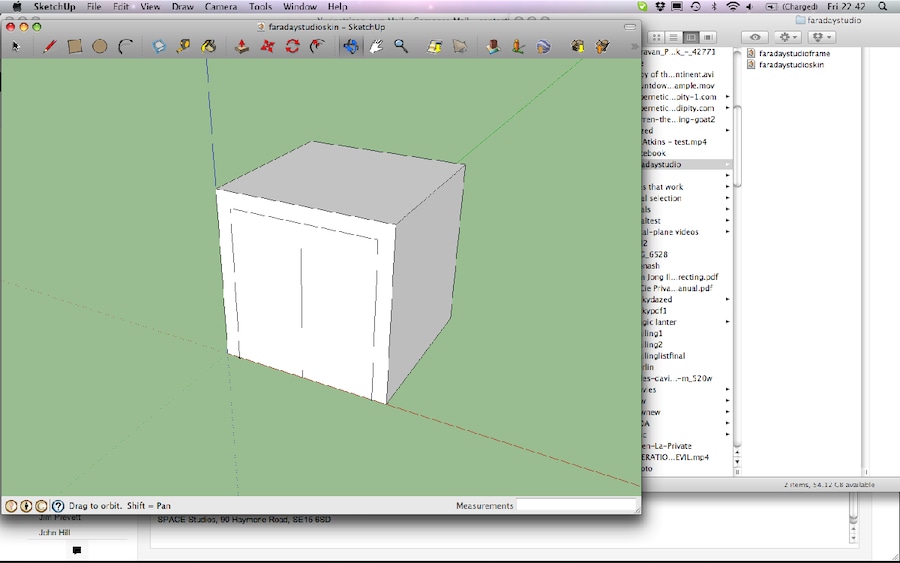
Task: Expand the SketchUp toolbar overflow chevron
Action: [x=633, y=46]
